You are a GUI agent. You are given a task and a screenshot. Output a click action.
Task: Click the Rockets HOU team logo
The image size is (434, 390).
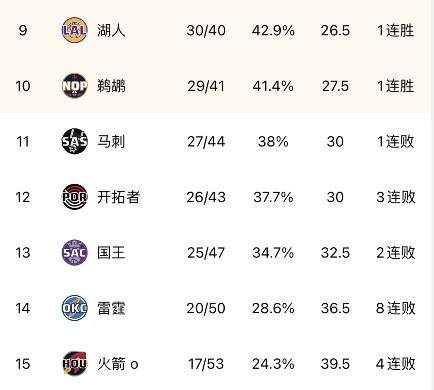75,364
